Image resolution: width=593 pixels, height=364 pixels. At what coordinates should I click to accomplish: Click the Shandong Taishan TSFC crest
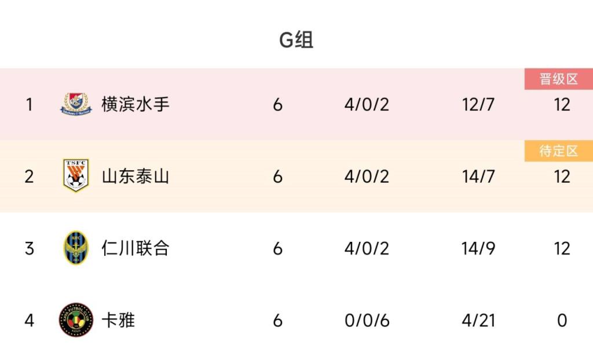click(76, 176)
